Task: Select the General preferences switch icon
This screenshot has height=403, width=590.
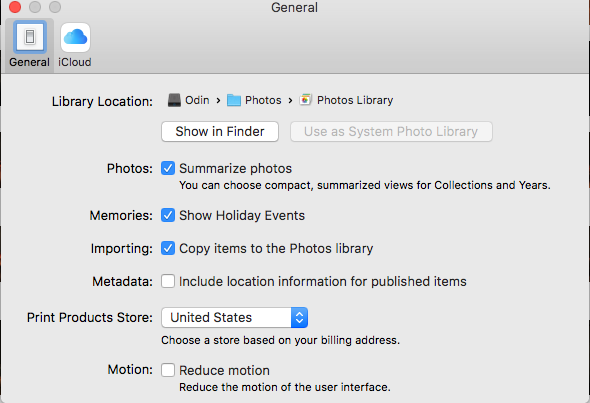Action: pyautogui.click(x=30, y=37)
